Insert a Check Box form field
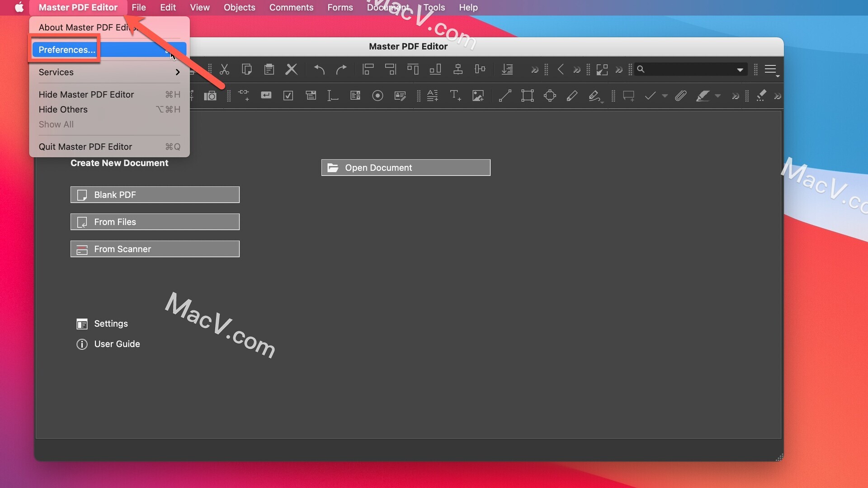This screenshot has width=868, height=488. tap(288, 95)
